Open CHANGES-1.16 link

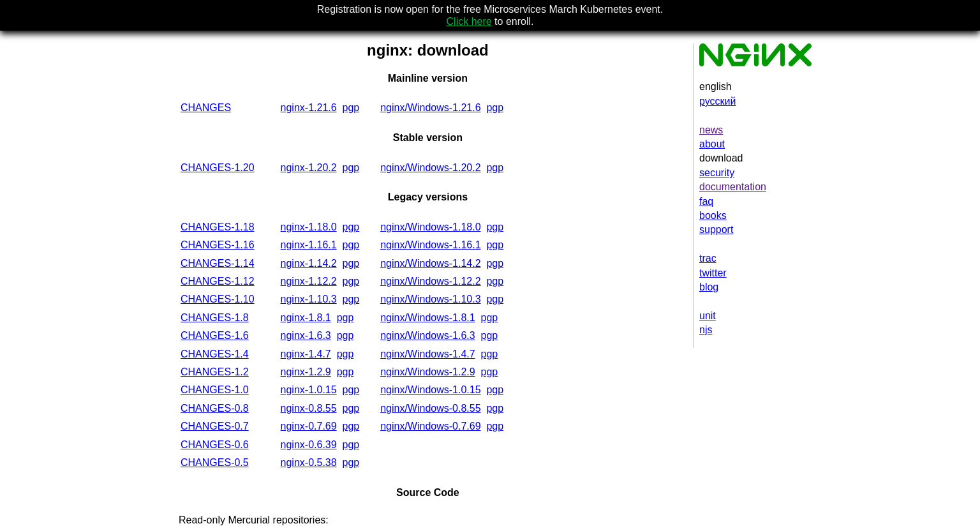tap(218, 245)
